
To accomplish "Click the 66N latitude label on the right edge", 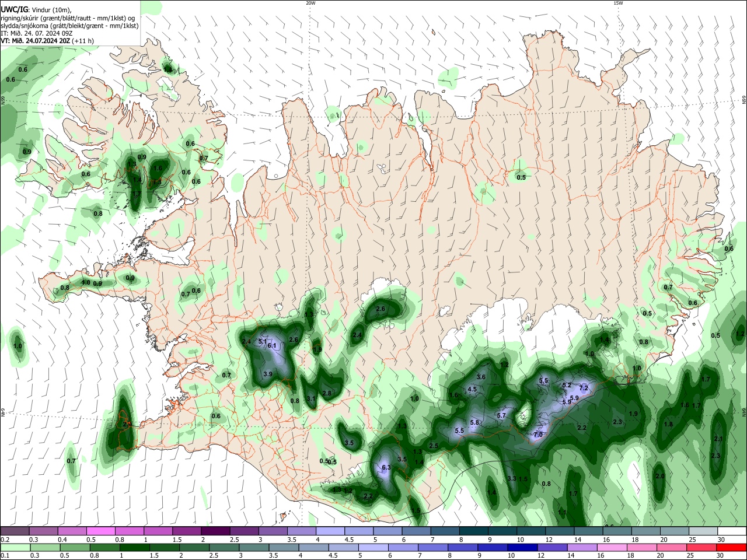I will [743, 101].
